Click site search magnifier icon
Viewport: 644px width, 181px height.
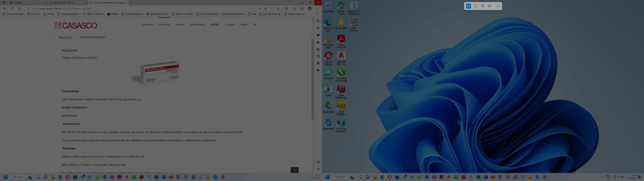(x=255, y=24)
